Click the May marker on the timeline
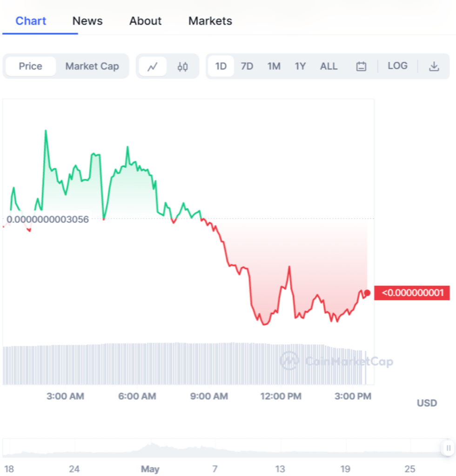Image resolution: width=456 pixels, height=476 pixels. [x=150, y=469]
